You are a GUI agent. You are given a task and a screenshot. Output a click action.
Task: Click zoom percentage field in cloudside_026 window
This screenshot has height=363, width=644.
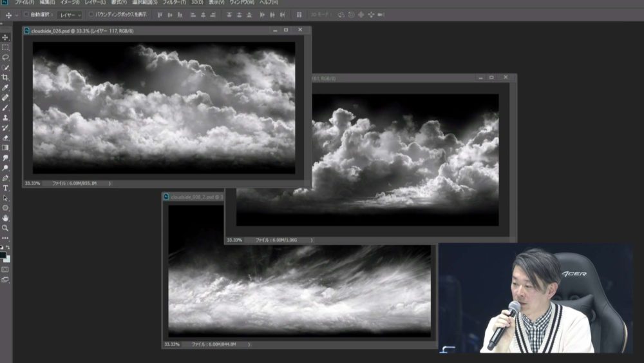[32, 183]
